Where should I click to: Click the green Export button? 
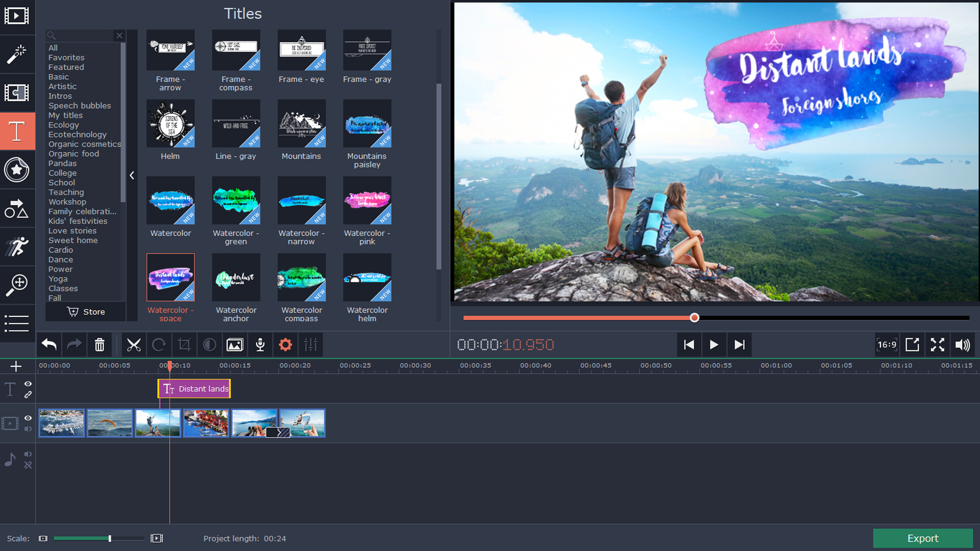click(922, 538)
